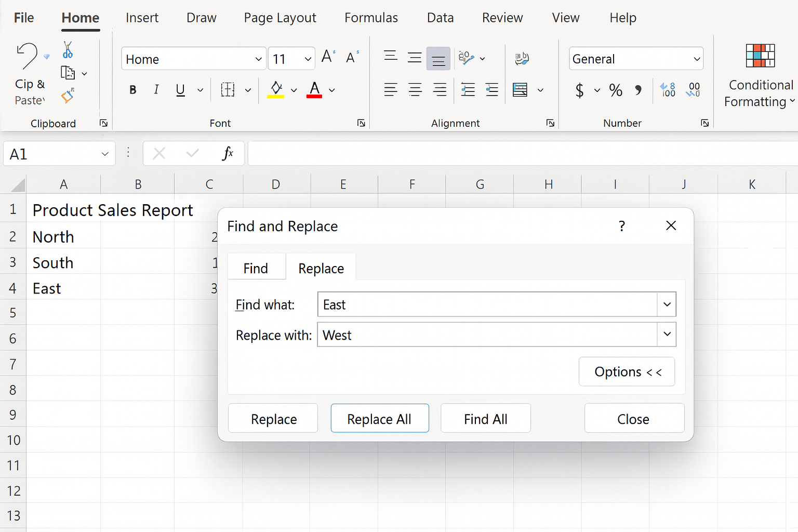
Task: Expand the borders dropdown arrow
Action: tap(248, 90)
